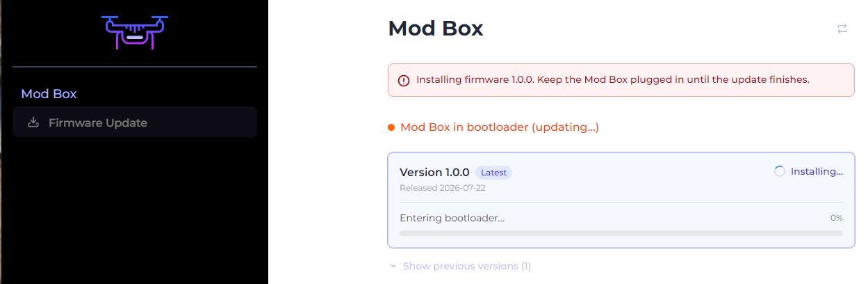868x284 pixels.
Task: Click the installing firmware warning banner text
Action: pos(613,79)
